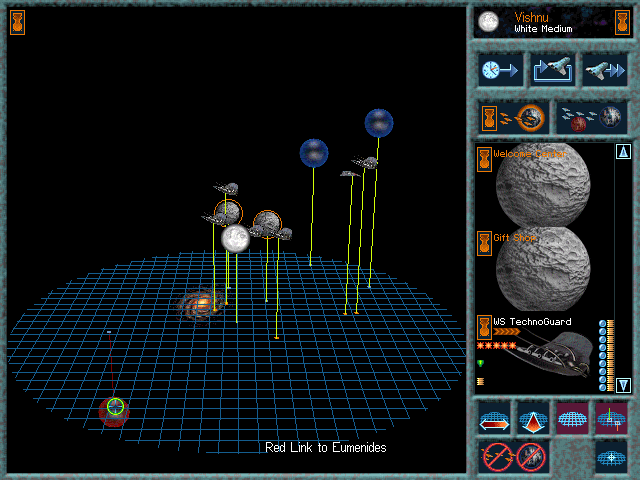Viewport: 640px width, 480px height.
Task: Click species emblem beside Welcome Center
Action: 484,159
